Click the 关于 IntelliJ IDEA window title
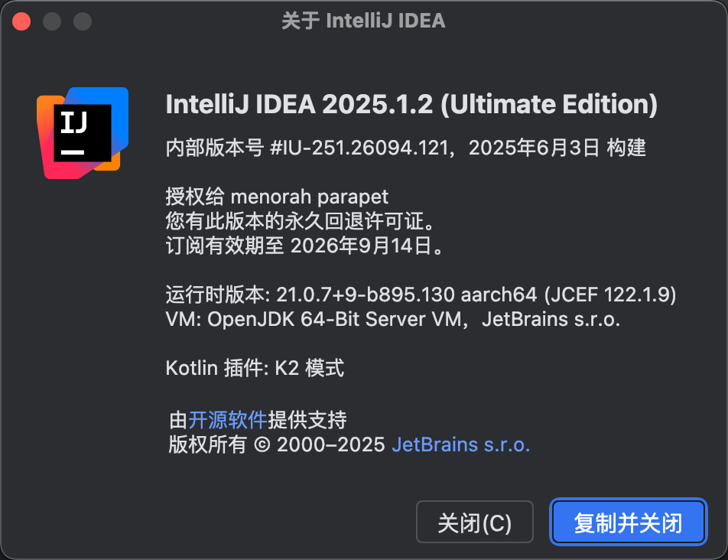The width and height of the screenshot is (728, 560). [363, 21]
